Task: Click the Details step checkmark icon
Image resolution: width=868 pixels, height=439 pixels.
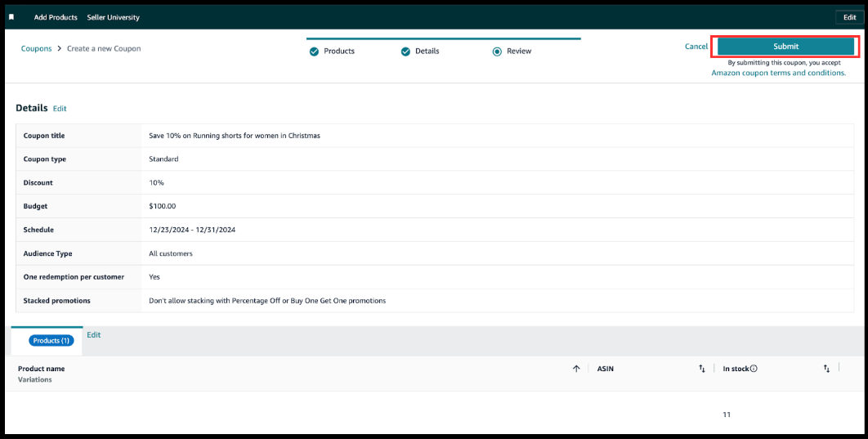Action: point(405,52)
